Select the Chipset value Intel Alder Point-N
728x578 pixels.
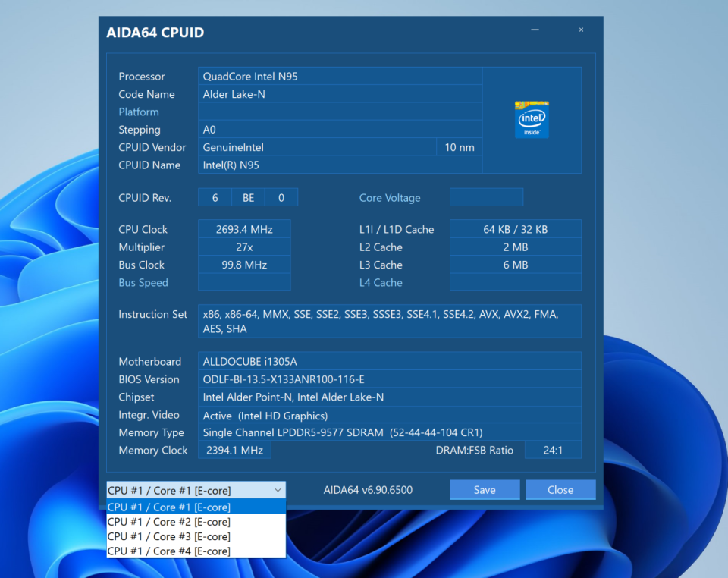390,397
